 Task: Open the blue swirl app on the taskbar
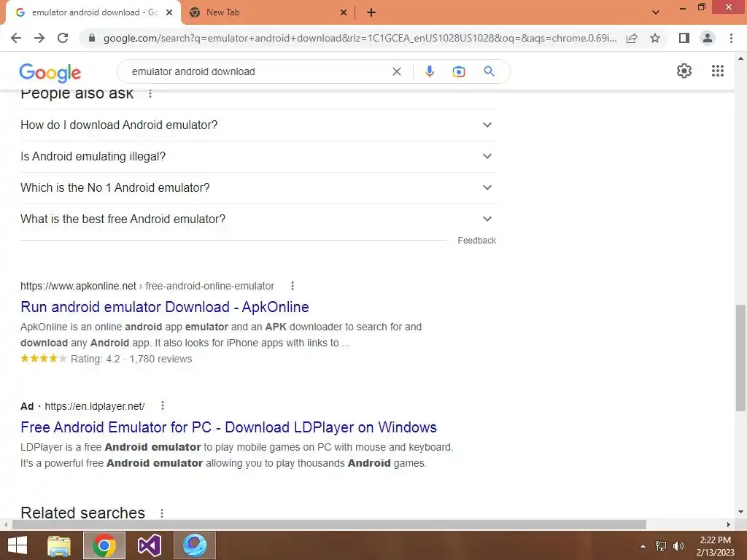[195, 545]
